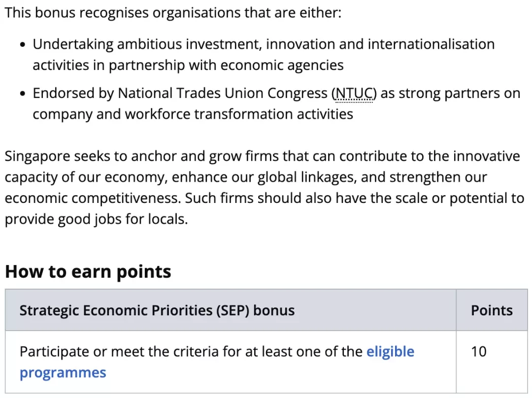Click the words 'economic competitiveness' in the paragraph
The image size is (532, 398).
(92, 198)
